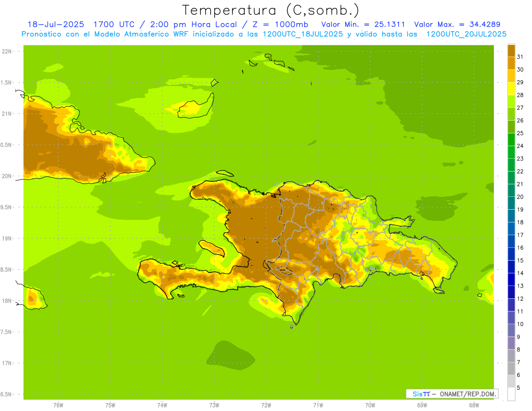Click the "71W" longitude label
This screenshot has width=532, height=411.
pos(318,405)
